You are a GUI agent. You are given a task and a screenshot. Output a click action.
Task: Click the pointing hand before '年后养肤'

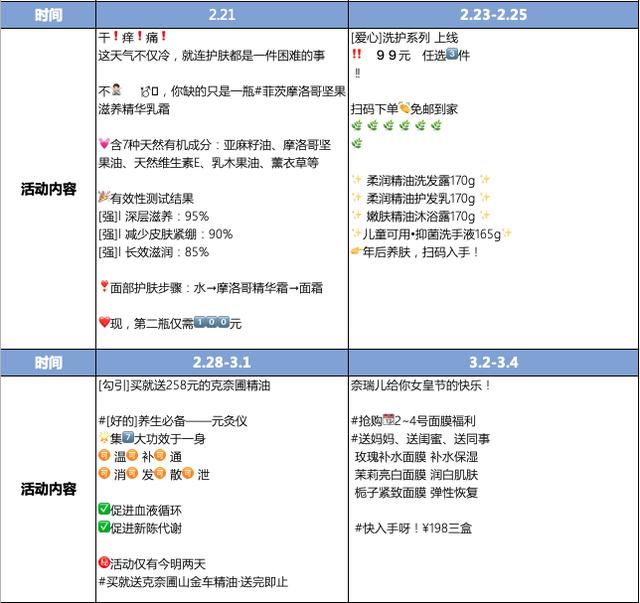357,251
